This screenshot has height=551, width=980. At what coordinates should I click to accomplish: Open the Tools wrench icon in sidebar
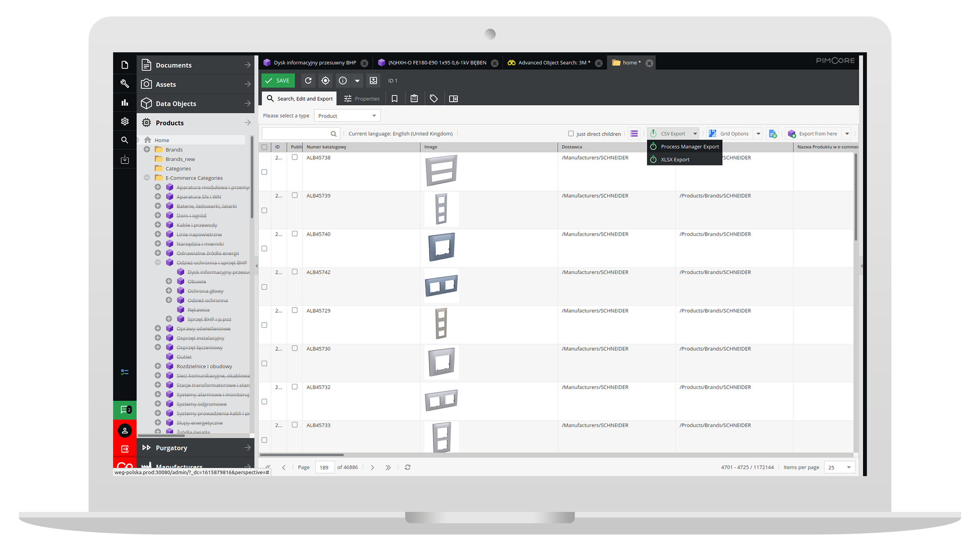[124, 84]
